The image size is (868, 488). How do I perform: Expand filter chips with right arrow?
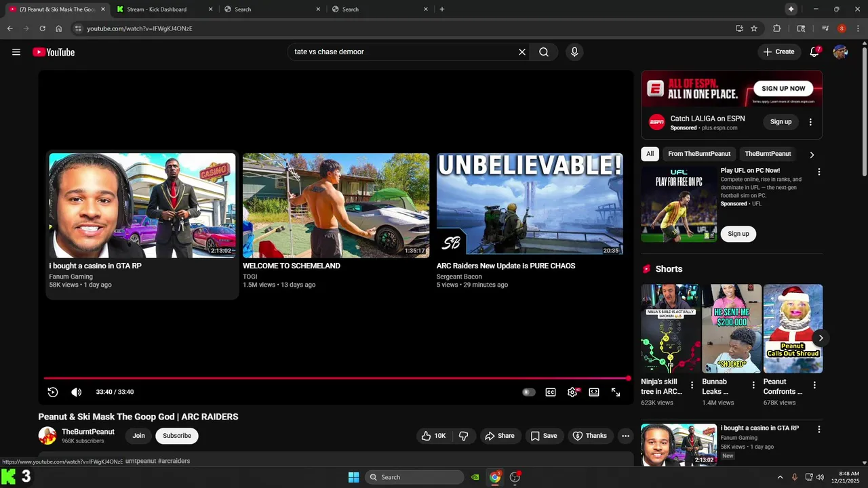tap(812, 155)
